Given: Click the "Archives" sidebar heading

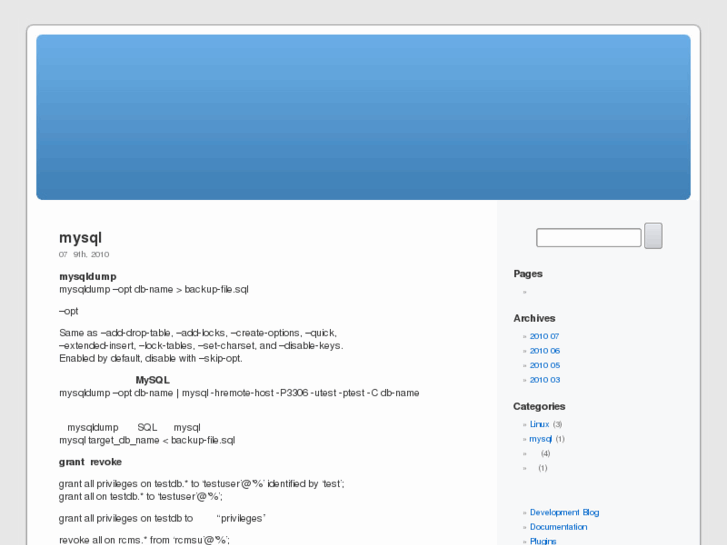Looking at the screenshot, I should (x=534, y=318).
